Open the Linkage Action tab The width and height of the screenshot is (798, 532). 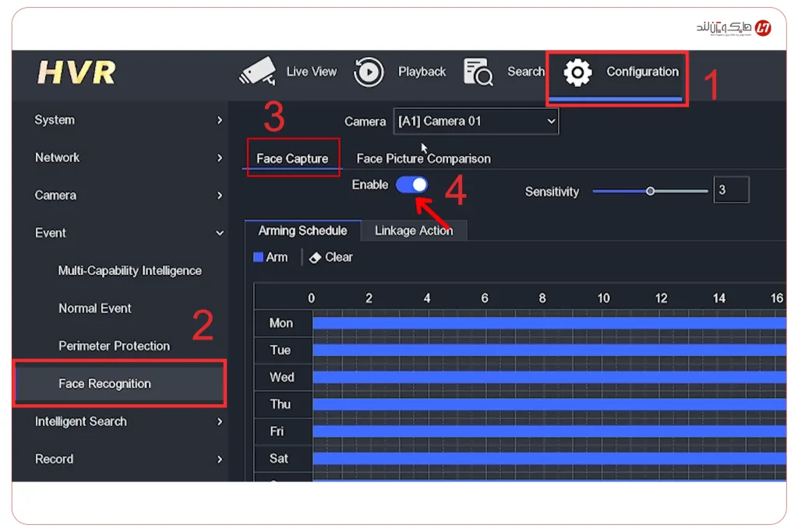pos(413,231)
